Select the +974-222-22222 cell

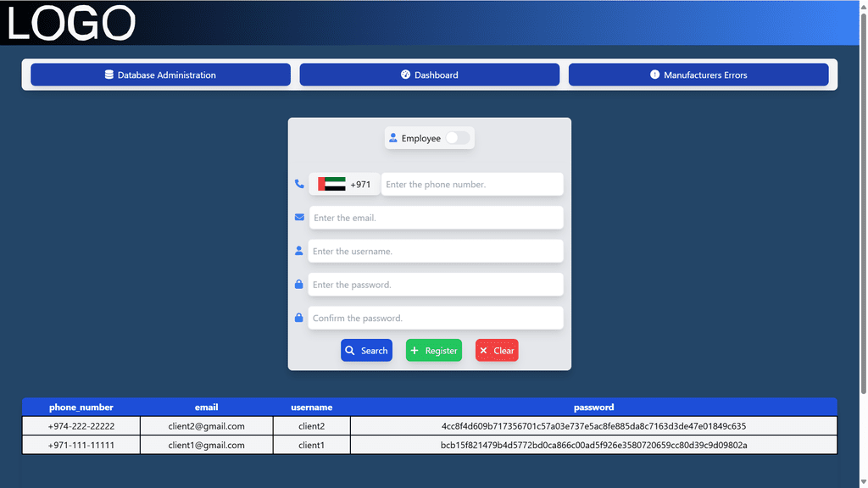[81, 426]
